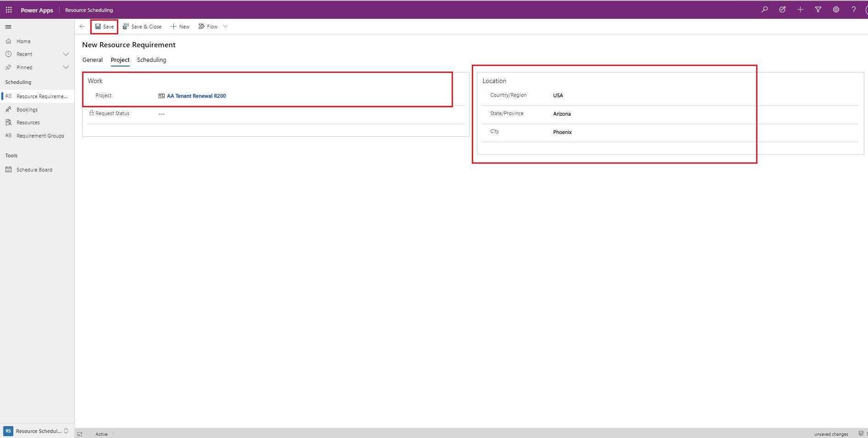The image size is (868, 438).
Task: Click the Location section header
Action: [494, 81]
